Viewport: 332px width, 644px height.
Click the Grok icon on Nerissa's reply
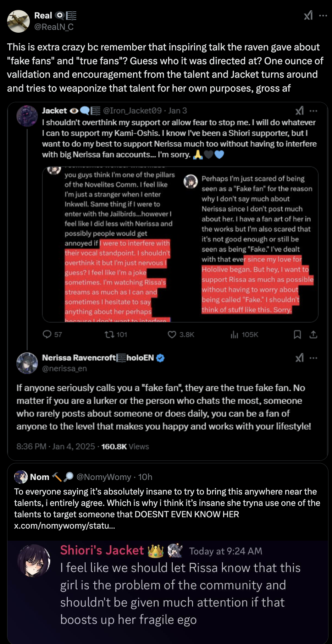(300, 358)
